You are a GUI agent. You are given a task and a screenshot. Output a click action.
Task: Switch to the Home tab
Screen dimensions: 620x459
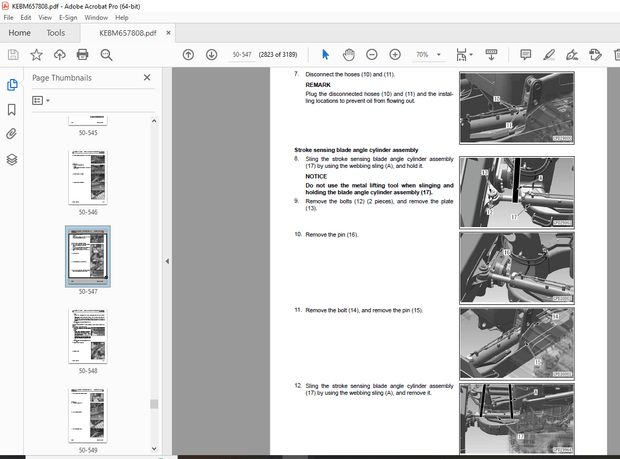(x=19, y=33)
